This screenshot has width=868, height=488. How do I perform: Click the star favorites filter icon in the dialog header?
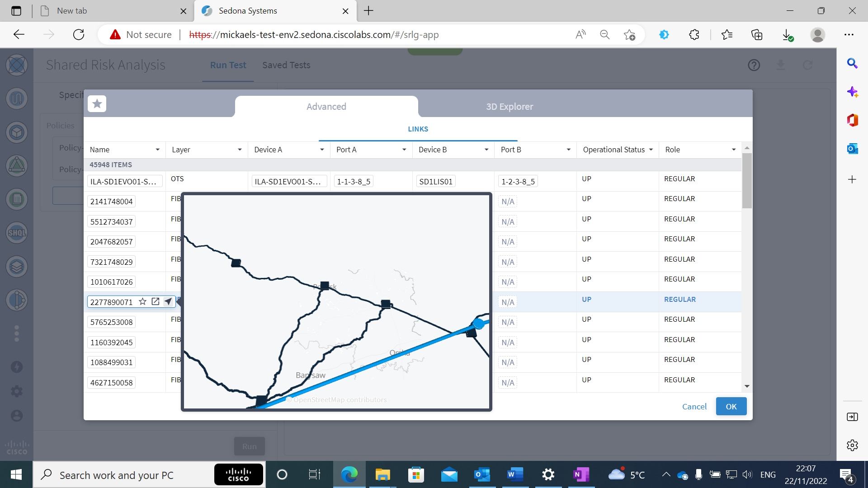pyautogui.click(x=97, y=104)
